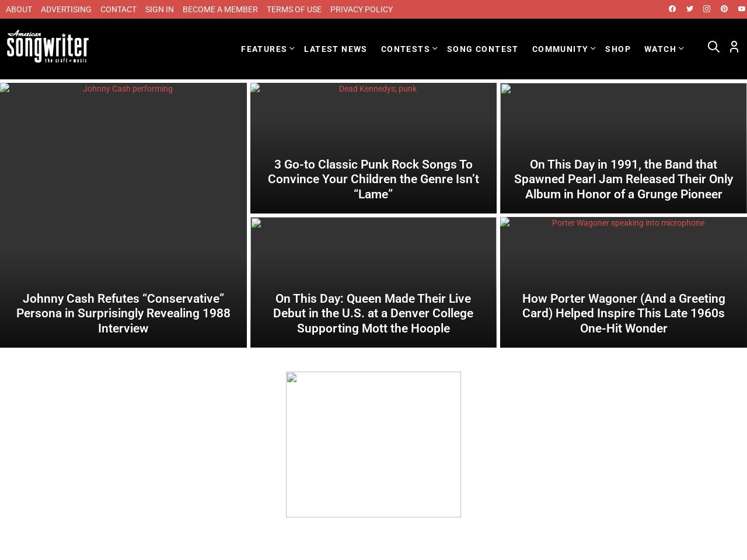Expand the Features menu chevron
This screenshot has height=560, width=747.
(x=292, y=48)
